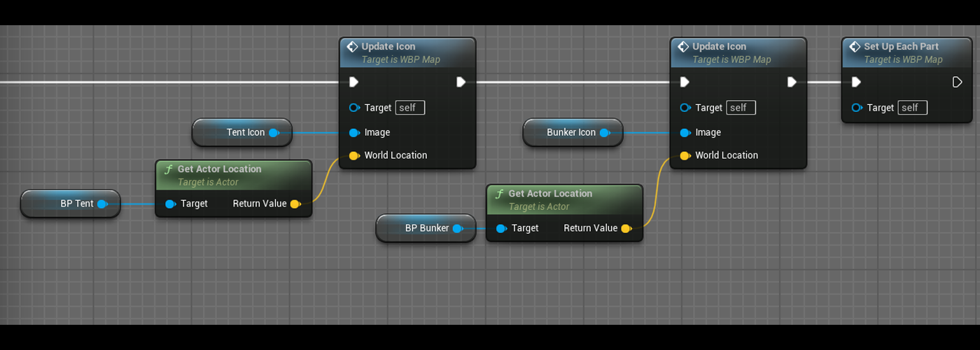Click the BP Tent variable's output pin
Screen dimensions: 980x350
[102, 204]
